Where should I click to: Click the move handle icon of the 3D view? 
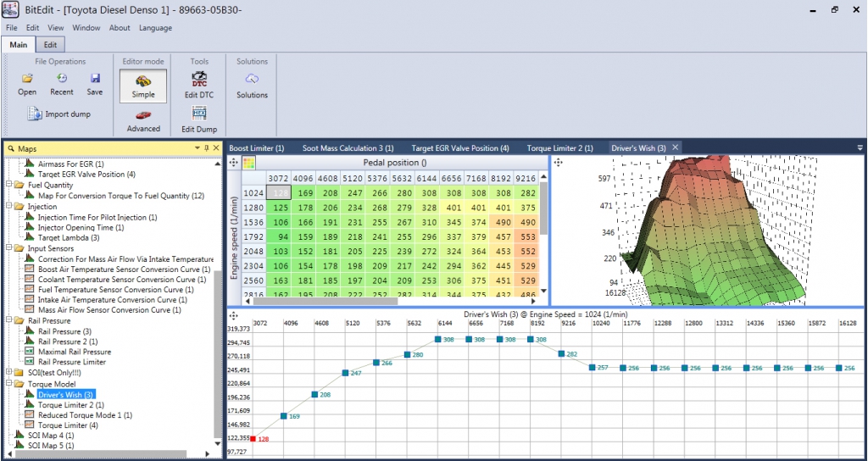click(x=558, y=163)
